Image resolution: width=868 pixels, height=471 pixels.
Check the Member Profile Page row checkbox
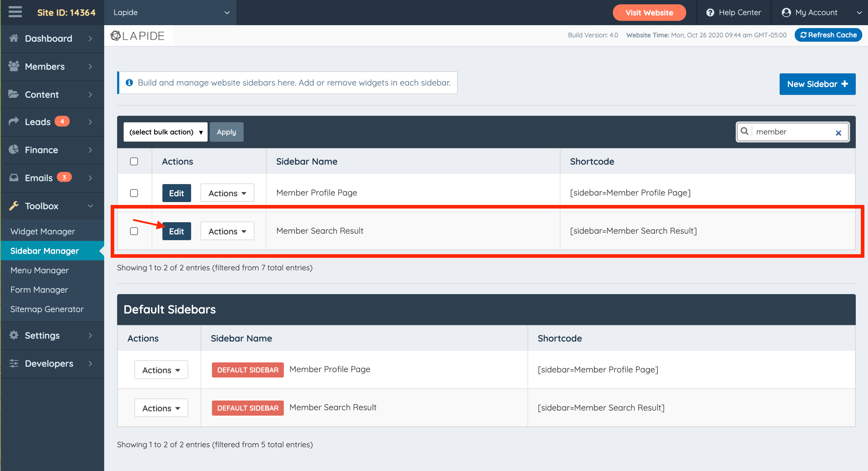coord(134,193)
